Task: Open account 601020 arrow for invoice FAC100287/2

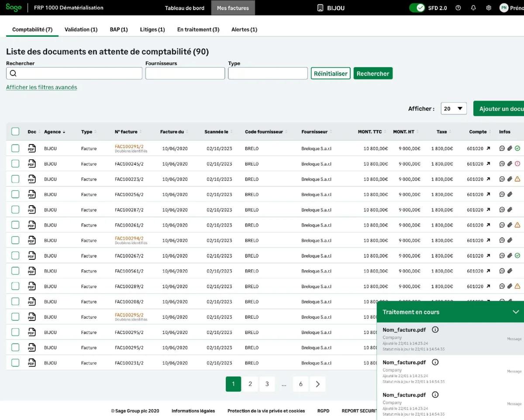Action: tap(488, 210)
